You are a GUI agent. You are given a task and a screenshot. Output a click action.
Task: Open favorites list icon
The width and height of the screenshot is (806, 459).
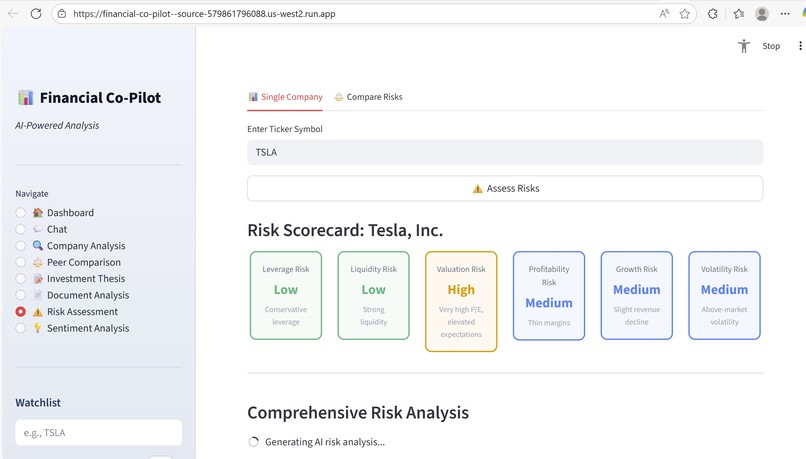(739, 14)
